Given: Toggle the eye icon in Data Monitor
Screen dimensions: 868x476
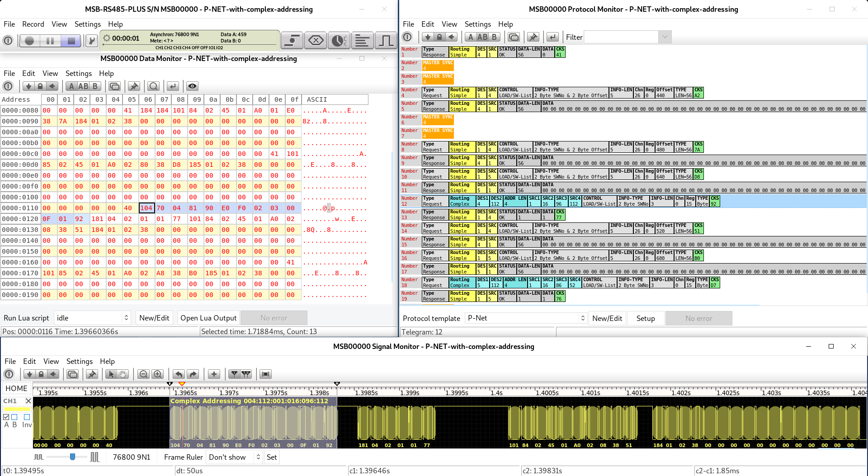Looking at the screenshot, I should [x=192, y=86].
